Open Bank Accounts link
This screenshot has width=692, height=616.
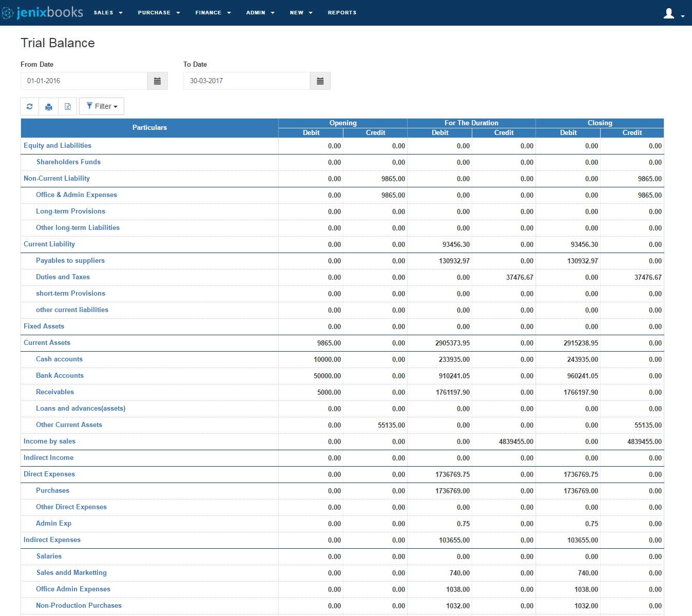[x=60, y=376]
